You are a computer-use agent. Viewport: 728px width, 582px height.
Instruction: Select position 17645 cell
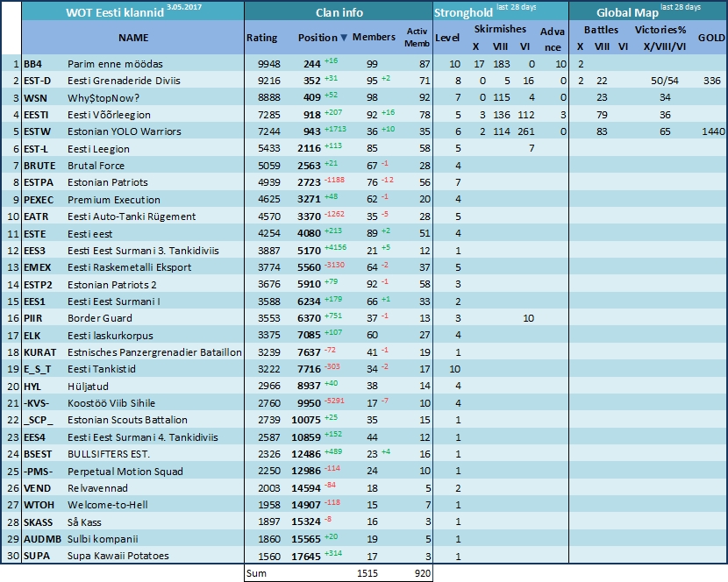click(306, 556)
